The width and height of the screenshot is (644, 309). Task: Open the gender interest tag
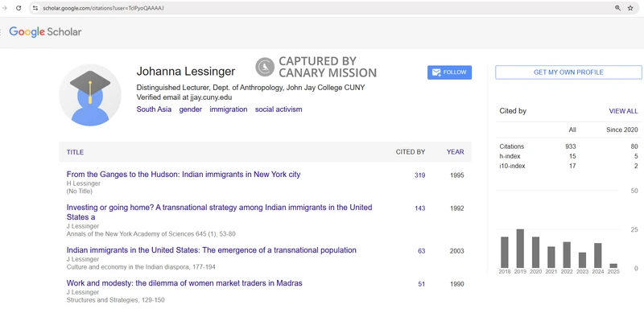click(x=190, y=109)
